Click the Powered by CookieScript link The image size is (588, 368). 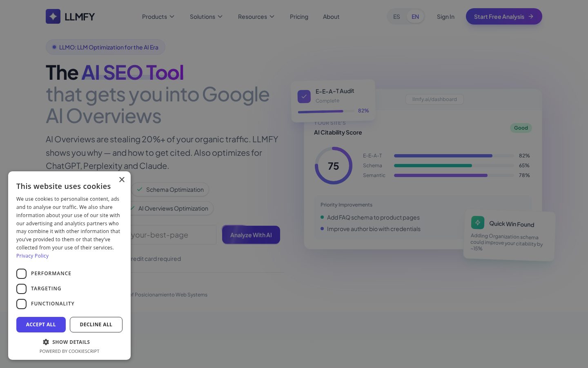[x=69, y=351]
